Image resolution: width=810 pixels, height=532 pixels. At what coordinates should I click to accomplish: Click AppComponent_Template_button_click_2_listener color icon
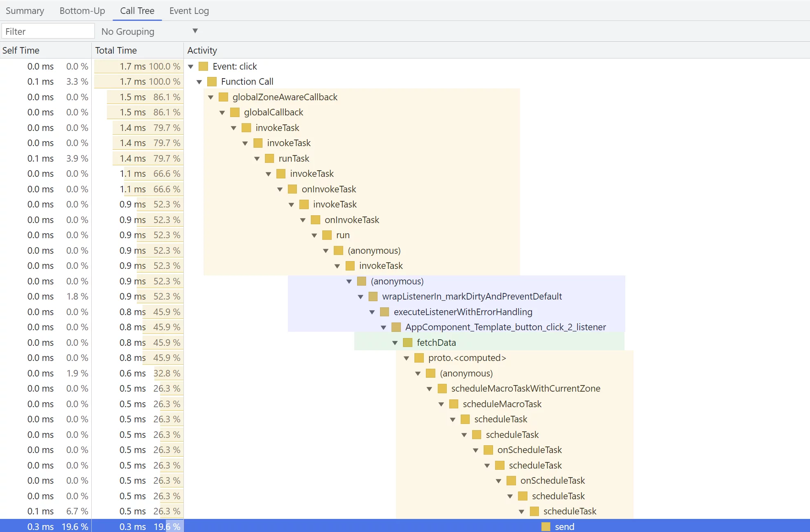point(396,327)
